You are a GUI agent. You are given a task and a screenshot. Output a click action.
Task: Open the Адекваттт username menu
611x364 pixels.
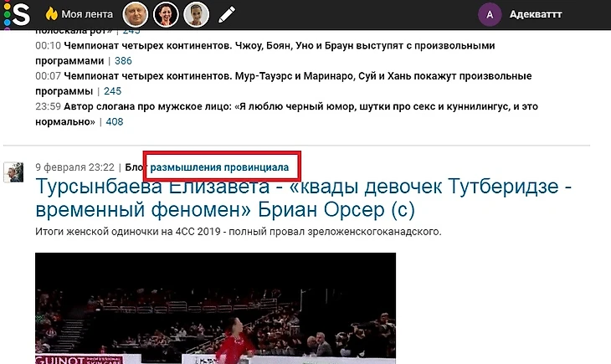tap(536, 14)
